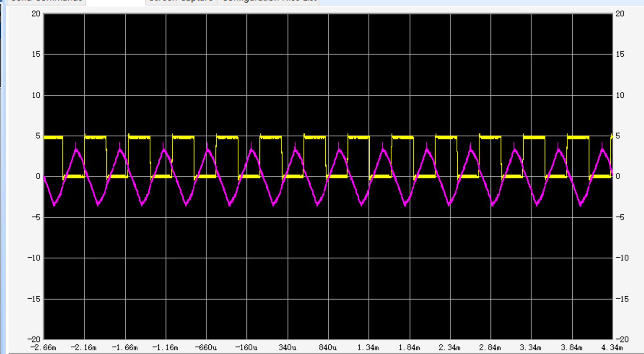Select the -660u time axis label
This screenshot has height=354, width=644.
206,347
